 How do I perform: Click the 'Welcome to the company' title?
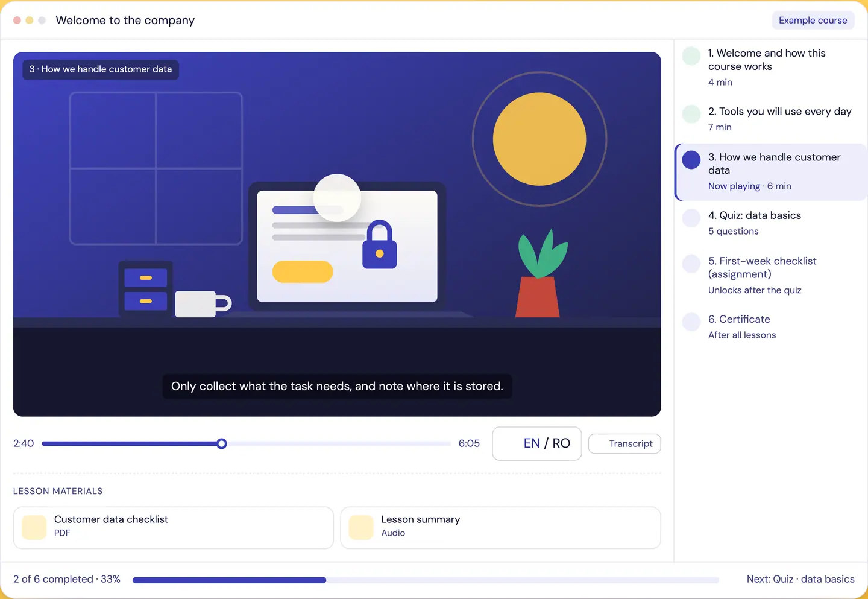(x=125, y=20)
